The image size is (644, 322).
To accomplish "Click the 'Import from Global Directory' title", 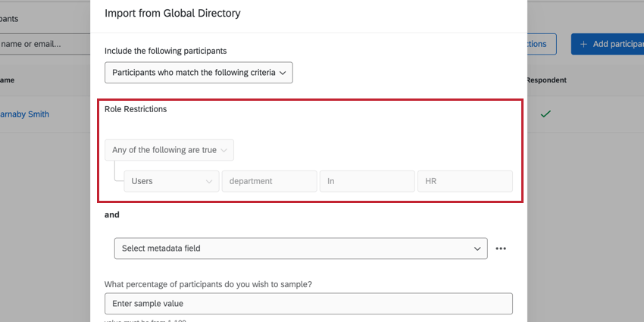I will (x=183, y=14).
